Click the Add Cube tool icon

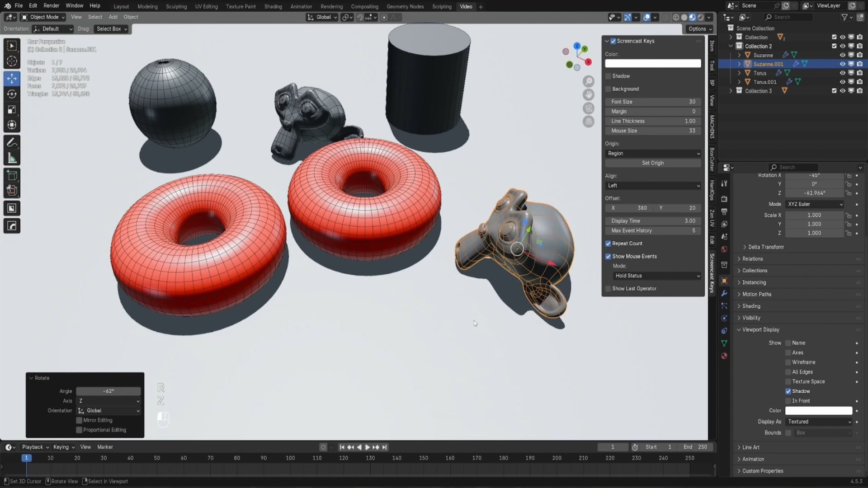click(x=12, y=175)
